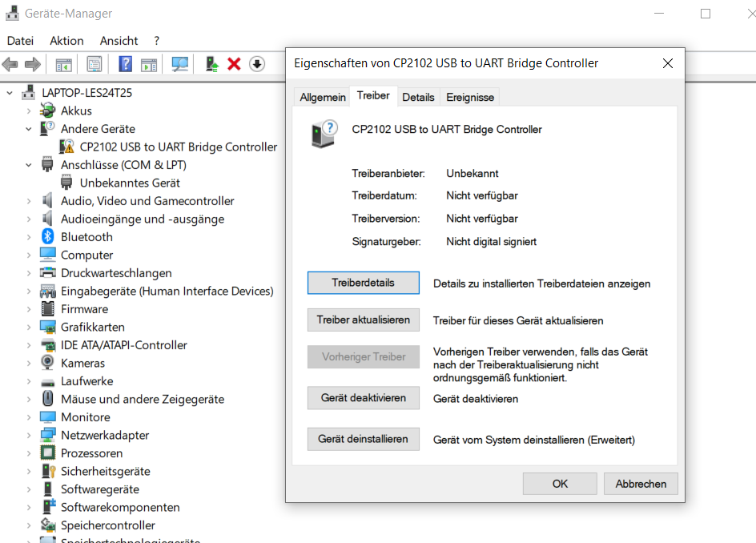The image size is (756, 543).
Task: Click the show/hide console tree icon
Action: (x=63, y=64)
